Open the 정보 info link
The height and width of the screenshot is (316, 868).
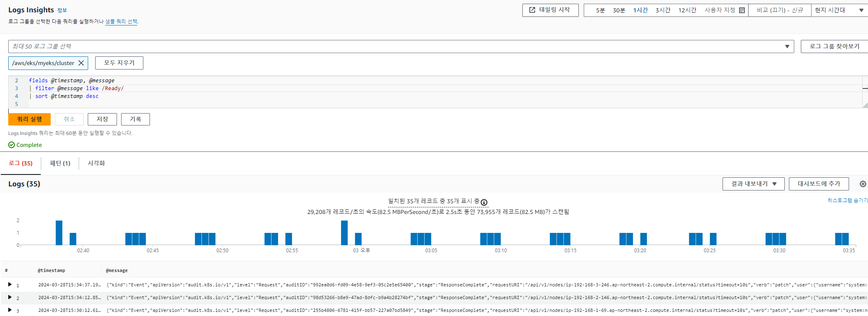pyautogui.click(x=62, y=10)
